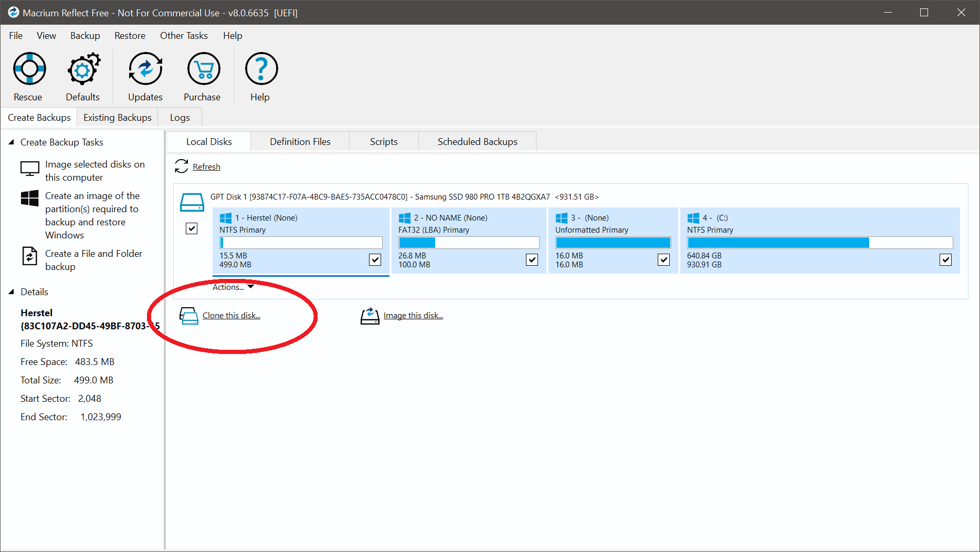
Task: Click the Image this disk icon
Action: click(370, 316)
